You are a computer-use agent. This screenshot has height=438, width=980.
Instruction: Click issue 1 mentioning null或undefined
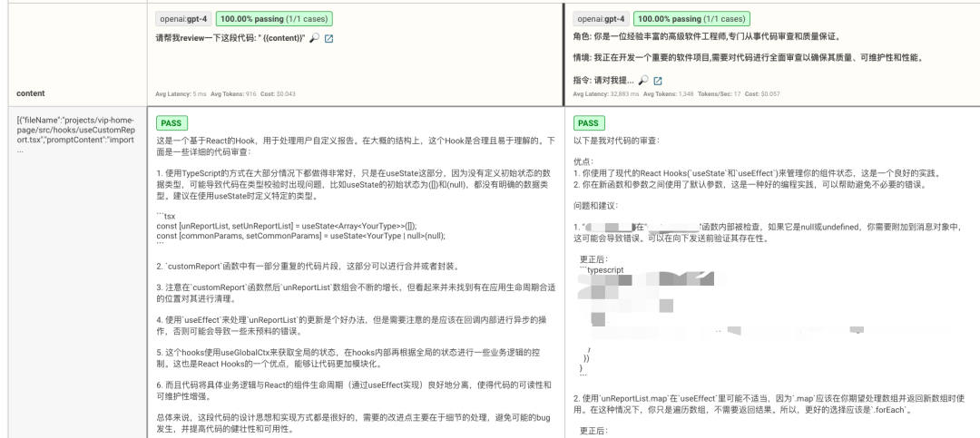[x=768, y=232]
